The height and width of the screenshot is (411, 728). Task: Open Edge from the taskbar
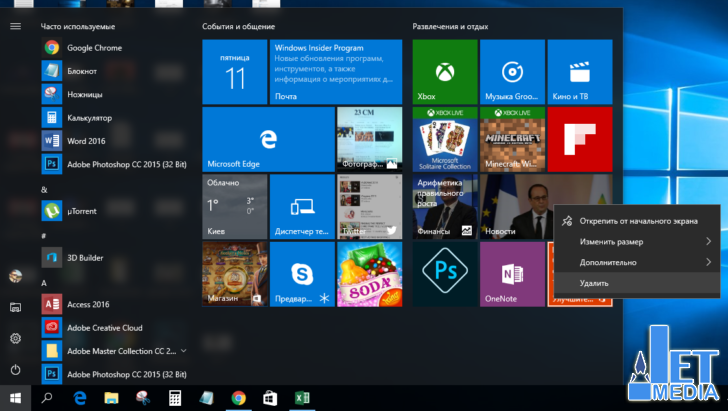[80, 398]
